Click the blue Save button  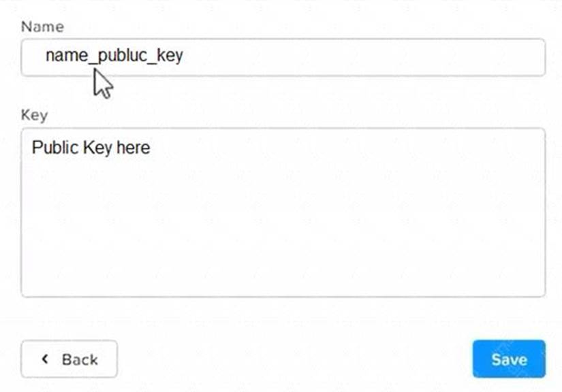(508, 359)
